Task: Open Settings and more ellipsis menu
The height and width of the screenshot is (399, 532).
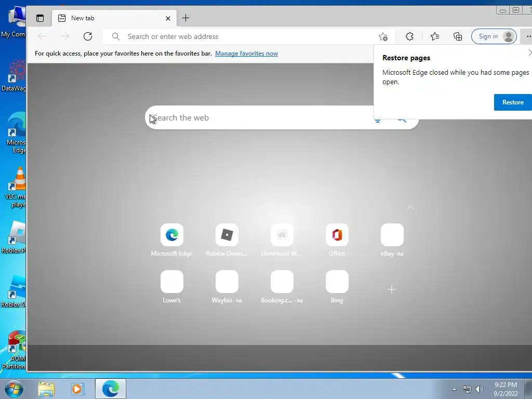Action: [528, 36]
